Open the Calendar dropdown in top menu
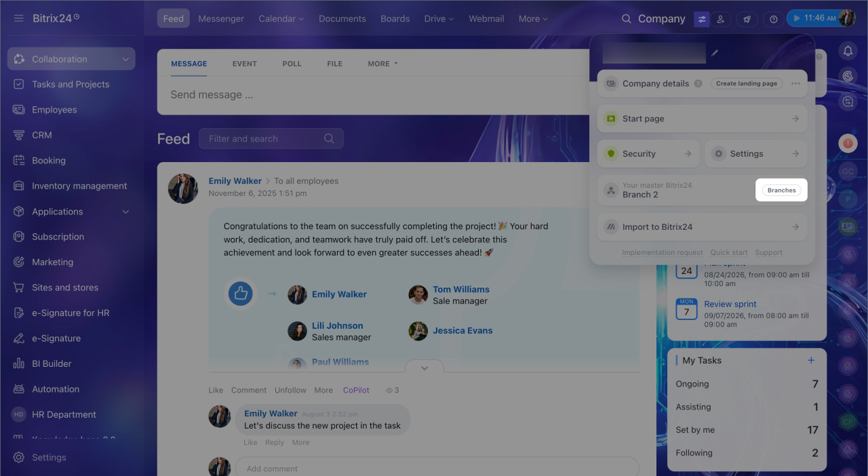Viewport: 868px width, 476px height. 280,18
